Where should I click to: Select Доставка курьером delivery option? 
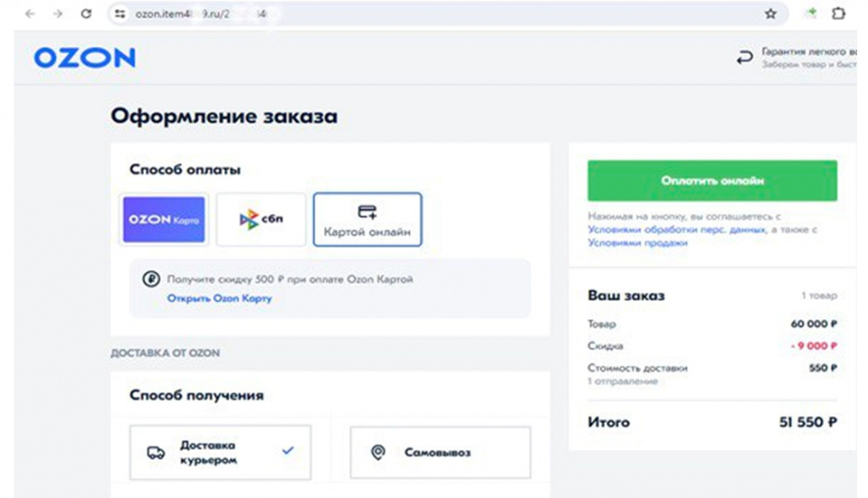click(x=220, y=452)
